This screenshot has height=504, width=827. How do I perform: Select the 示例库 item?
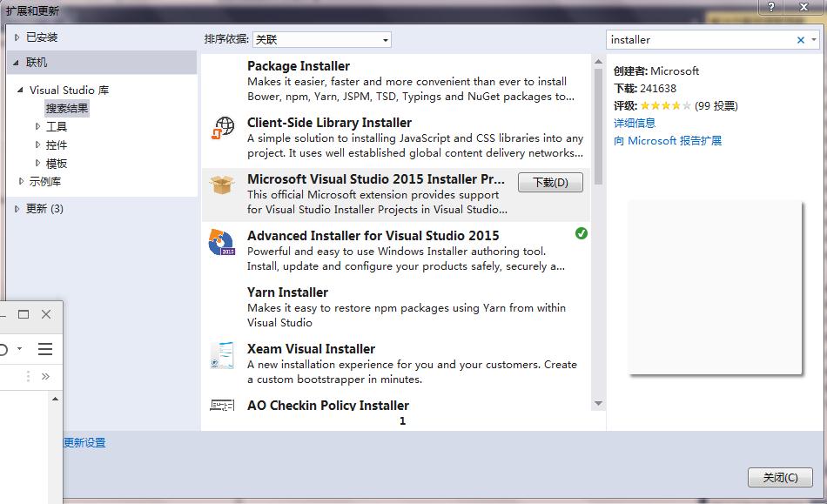44,181
